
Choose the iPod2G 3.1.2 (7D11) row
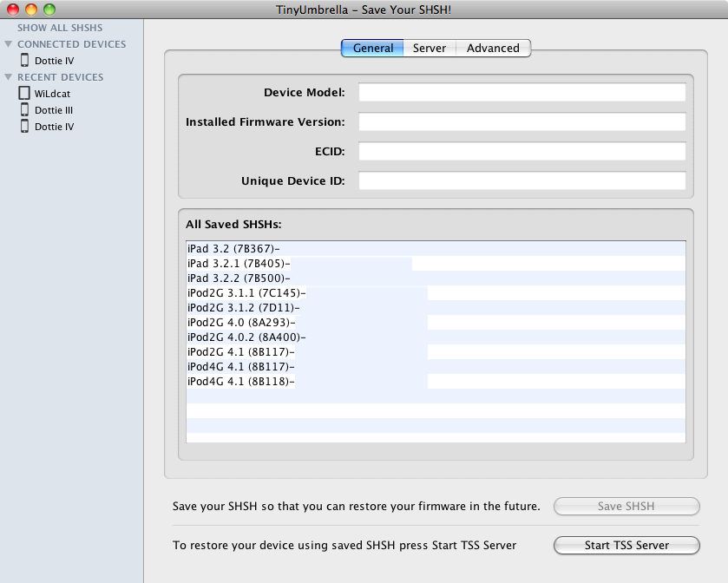(x=436, y=308)
